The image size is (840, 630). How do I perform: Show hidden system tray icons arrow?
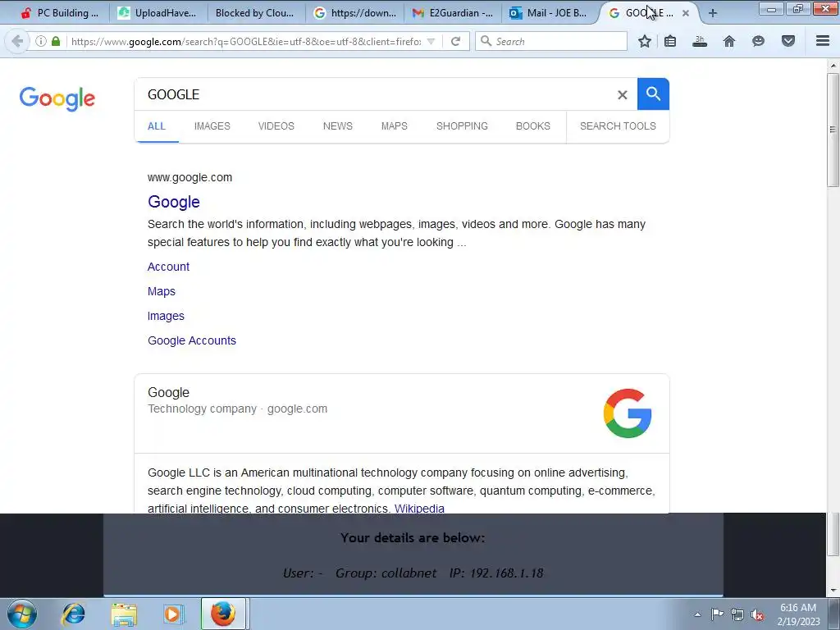(697, 614)
